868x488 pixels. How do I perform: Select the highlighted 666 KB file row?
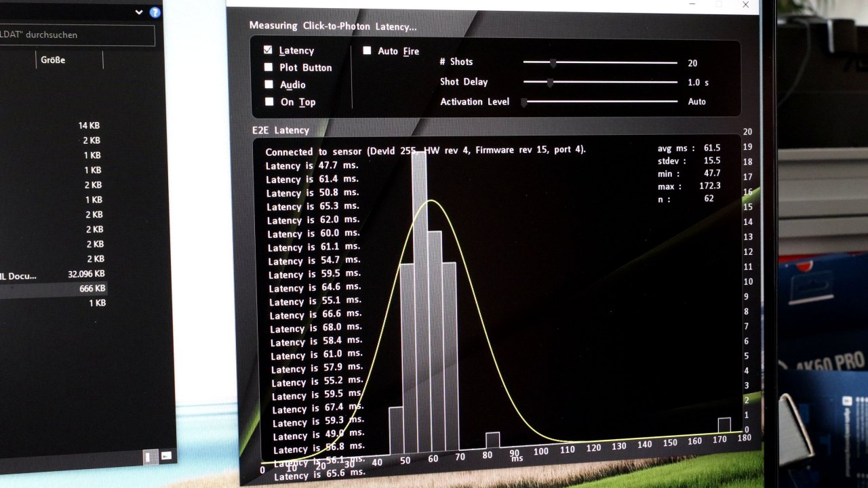[54, 289]
